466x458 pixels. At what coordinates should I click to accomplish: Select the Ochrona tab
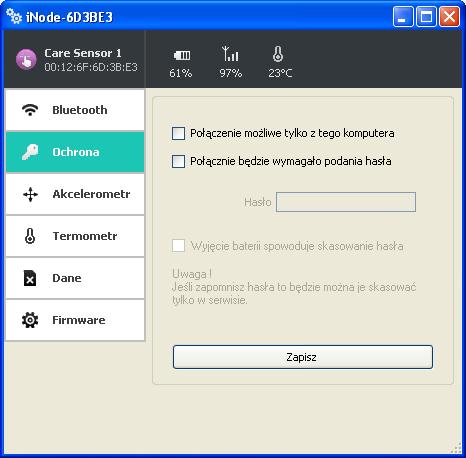click(x=75, y=152)
